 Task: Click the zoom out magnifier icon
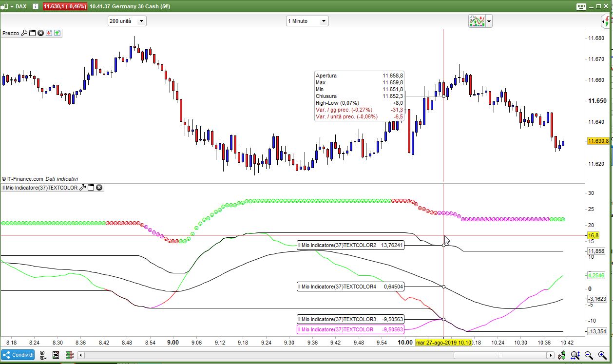[x=589, y=355]
